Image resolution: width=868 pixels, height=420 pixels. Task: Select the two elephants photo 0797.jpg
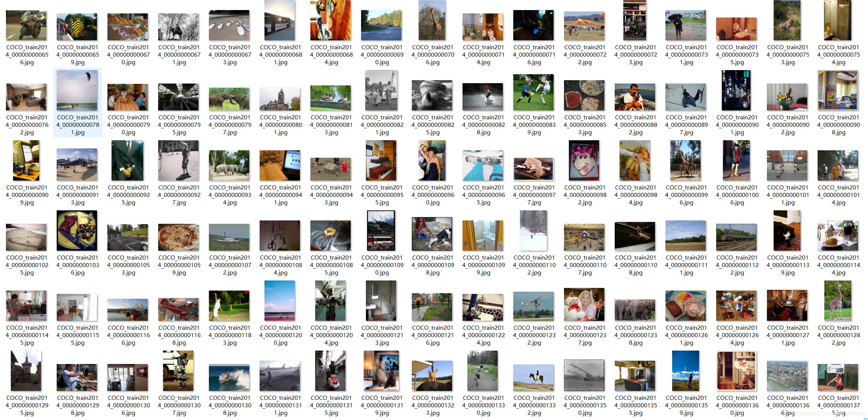(229, 99)
